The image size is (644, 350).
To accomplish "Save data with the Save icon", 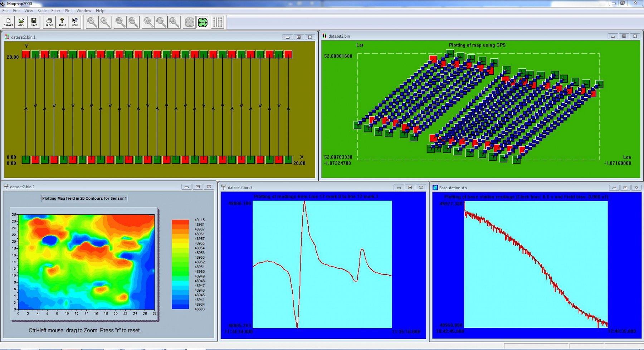I will (34, 21).
